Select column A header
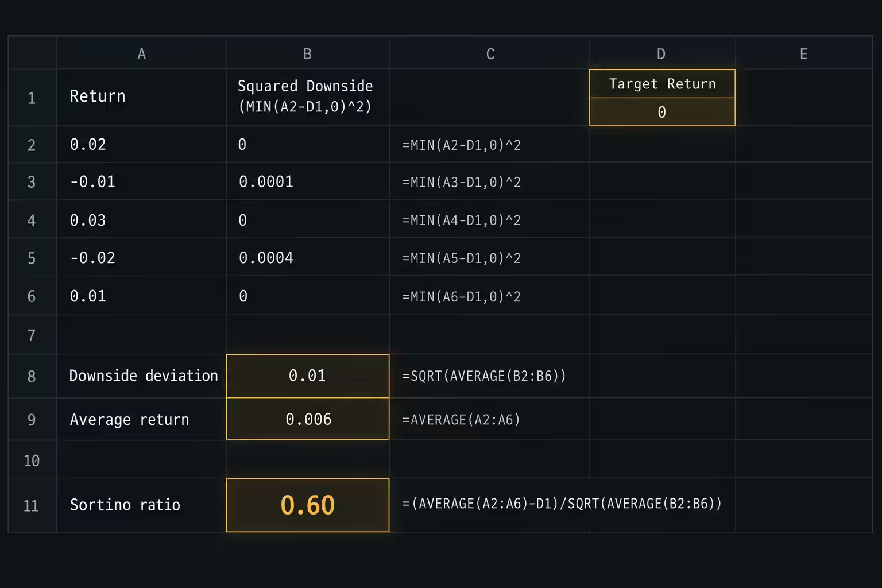Viewport: 882px width, 588px height. (x=141, y=54)
